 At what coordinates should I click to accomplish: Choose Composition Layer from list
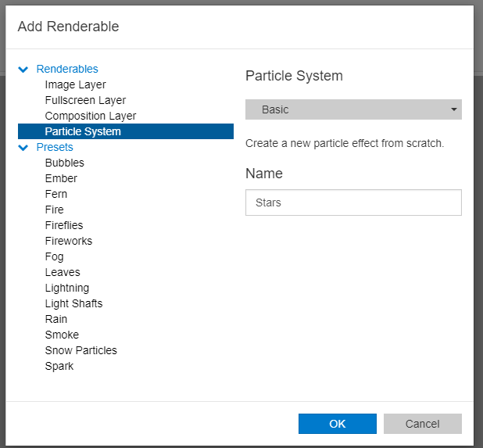coord(91,116)
